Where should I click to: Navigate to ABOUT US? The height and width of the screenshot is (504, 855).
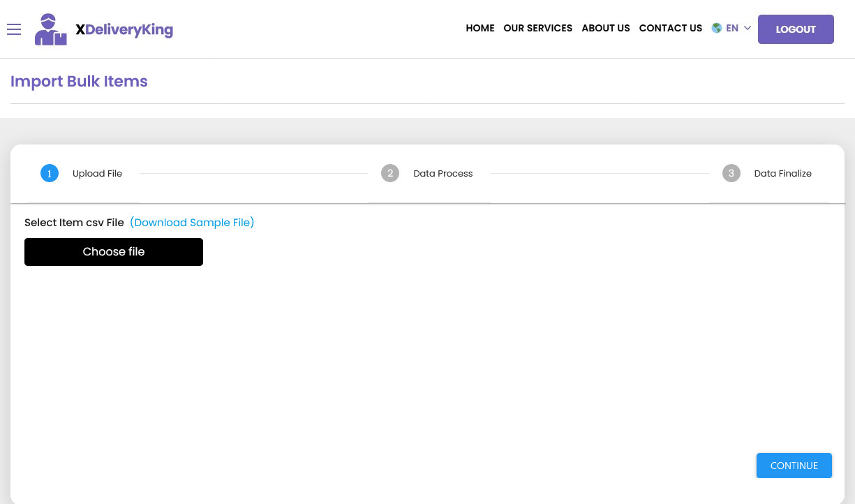(605, 29)
